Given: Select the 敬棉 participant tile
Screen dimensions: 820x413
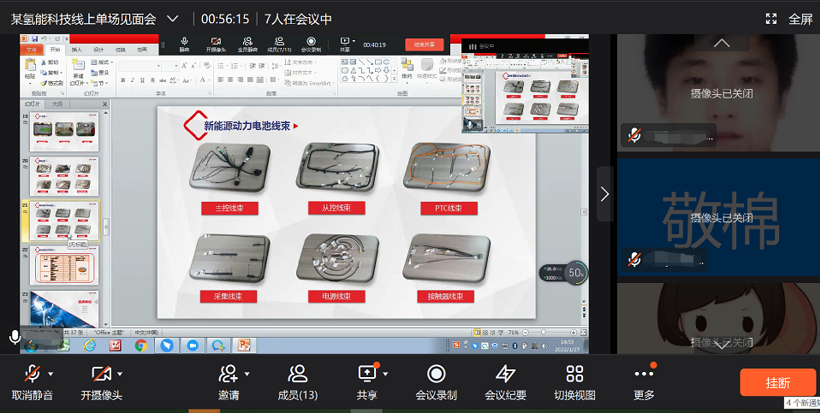Looking at the screenshot, I should point(719,217).
